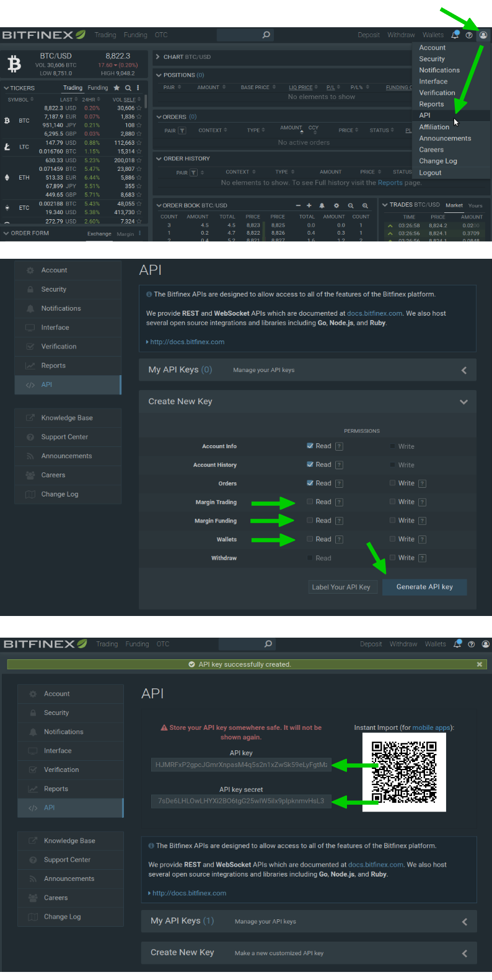
Task: Collapse the TRADES BTC/USD panel
Action: coord(385,205)
